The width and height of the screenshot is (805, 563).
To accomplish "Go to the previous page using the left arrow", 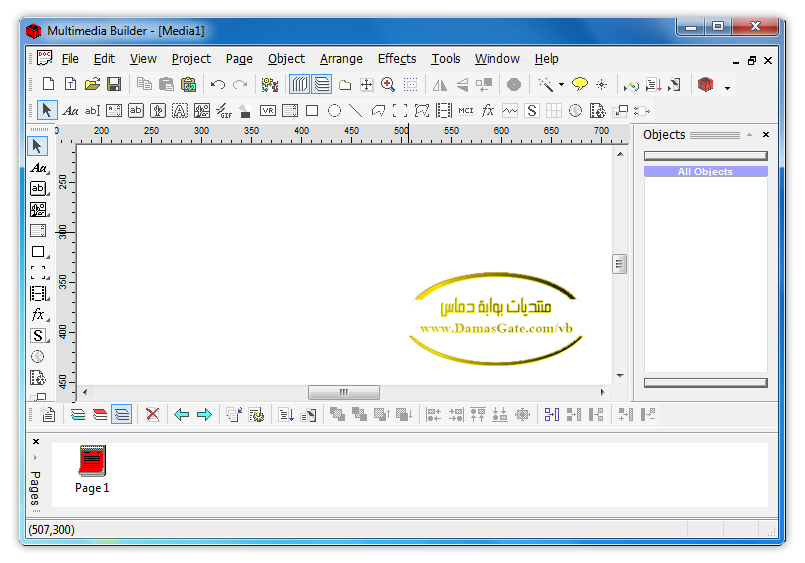I will (182, 414).
